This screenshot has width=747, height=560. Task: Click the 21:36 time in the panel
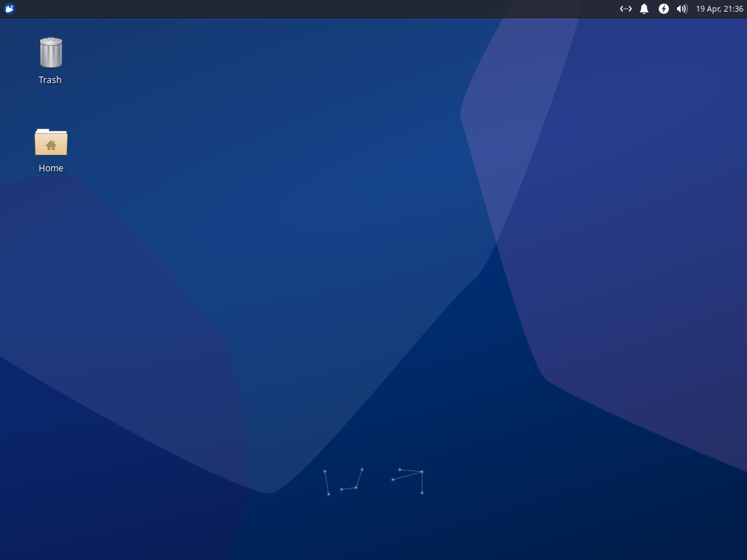(733, 9)
